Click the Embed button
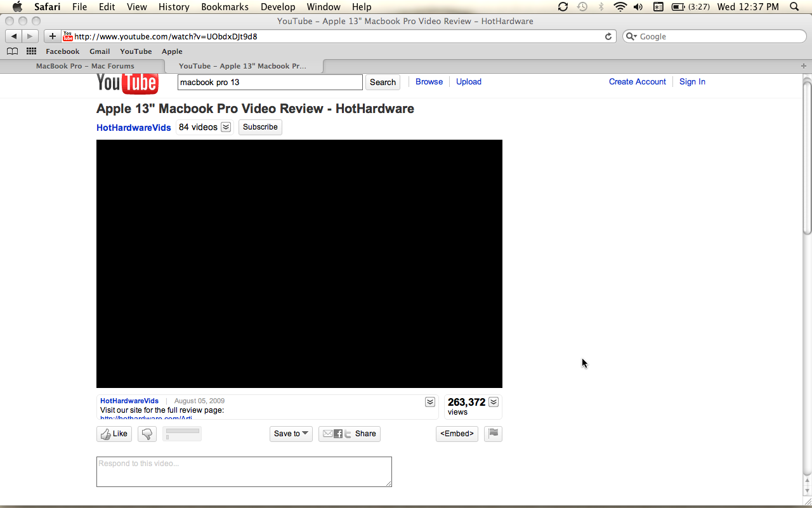 pyautogui.click(x=457, y=434)
